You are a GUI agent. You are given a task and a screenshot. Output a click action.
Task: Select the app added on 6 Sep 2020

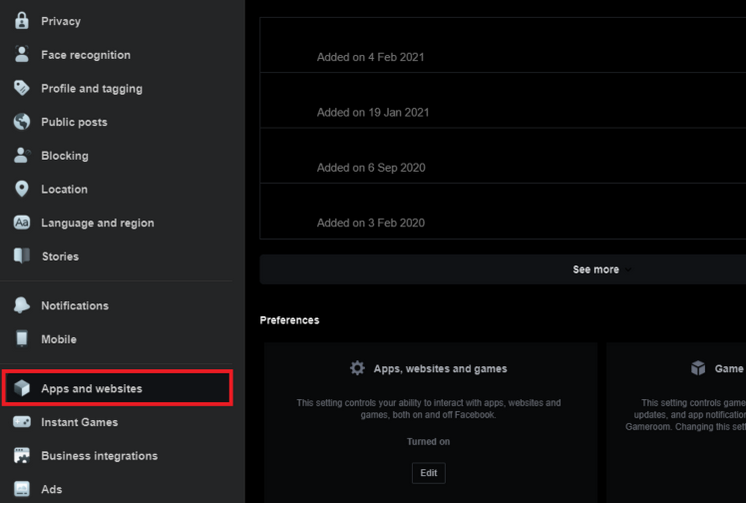[x=370, y=167]
